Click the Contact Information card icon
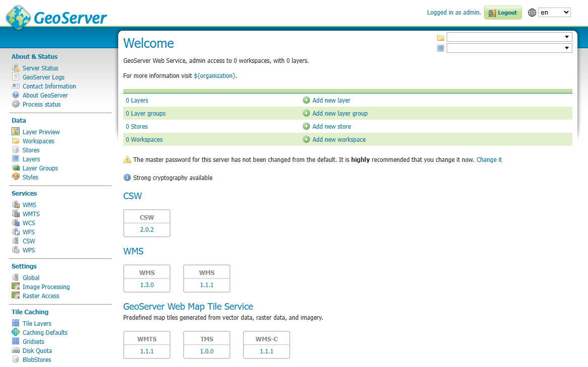The height and width of the screenshot is (367, 588). [16, 86]
